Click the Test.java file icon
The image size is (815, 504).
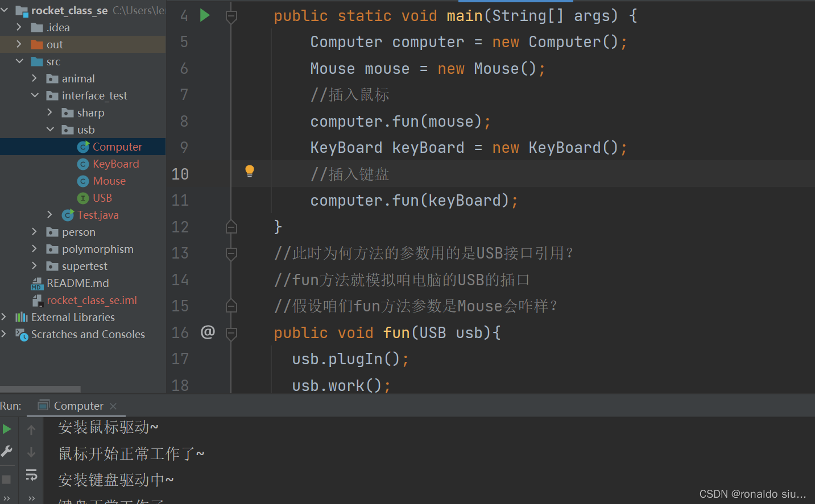click(x=68, y=215)
